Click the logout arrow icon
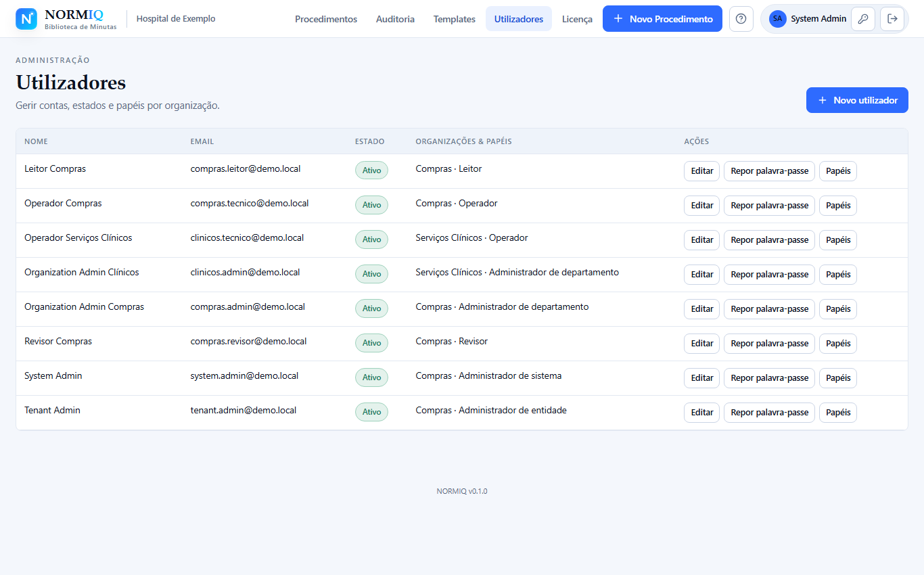Screen dimensions: 924x575 [x=892, y=19]
